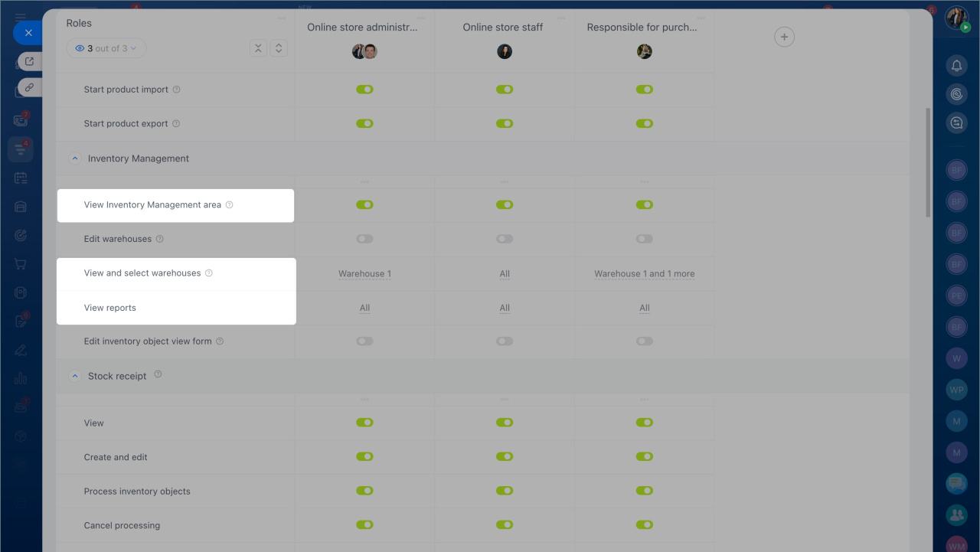Image resolution: width=980 pixels, height=552 pixels.
Task: Click the help icon beside View Inventory Management area
Action: (230, 205)
